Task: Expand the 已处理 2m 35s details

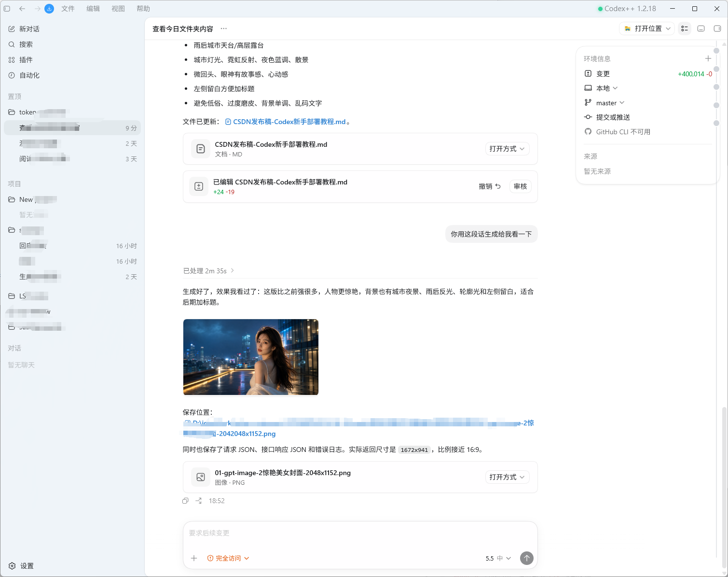Action: [208, 271]
